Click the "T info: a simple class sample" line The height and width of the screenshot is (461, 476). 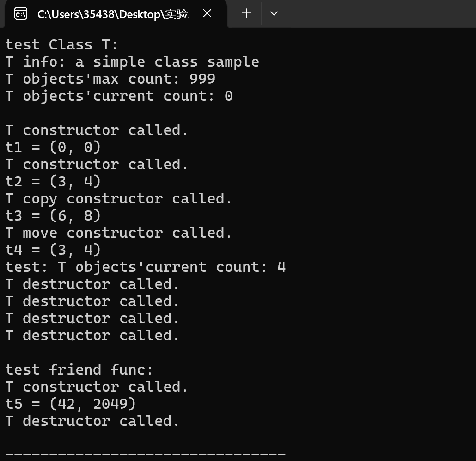[x=132, y=62]
